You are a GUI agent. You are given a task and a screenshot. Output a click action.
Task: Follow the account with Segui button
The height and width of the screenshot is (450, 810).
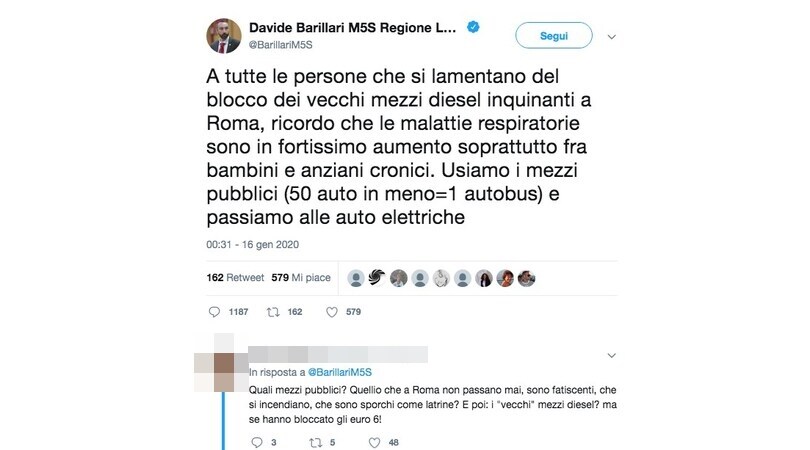point(554,36)
